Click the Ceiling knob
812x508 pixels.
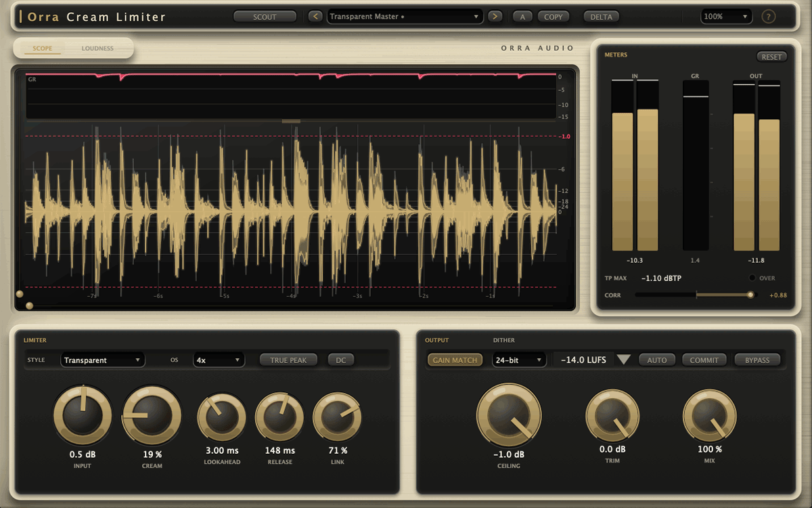509,415
